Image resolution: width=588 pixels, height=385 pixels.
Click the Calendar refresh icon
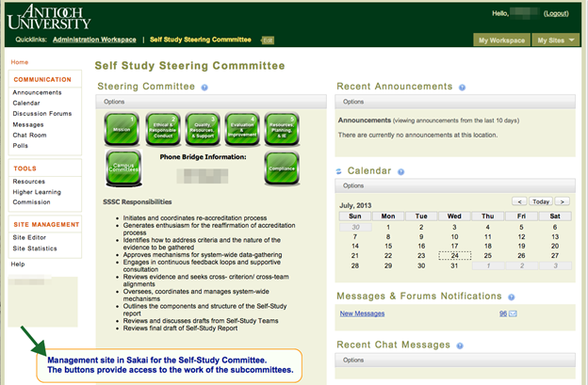pos(338,171)
